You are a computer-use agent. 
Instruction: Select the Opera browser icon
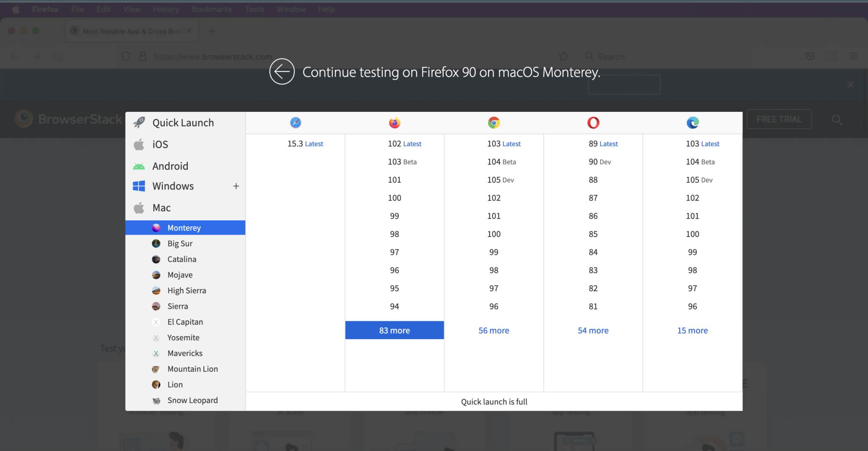(593, 122)
